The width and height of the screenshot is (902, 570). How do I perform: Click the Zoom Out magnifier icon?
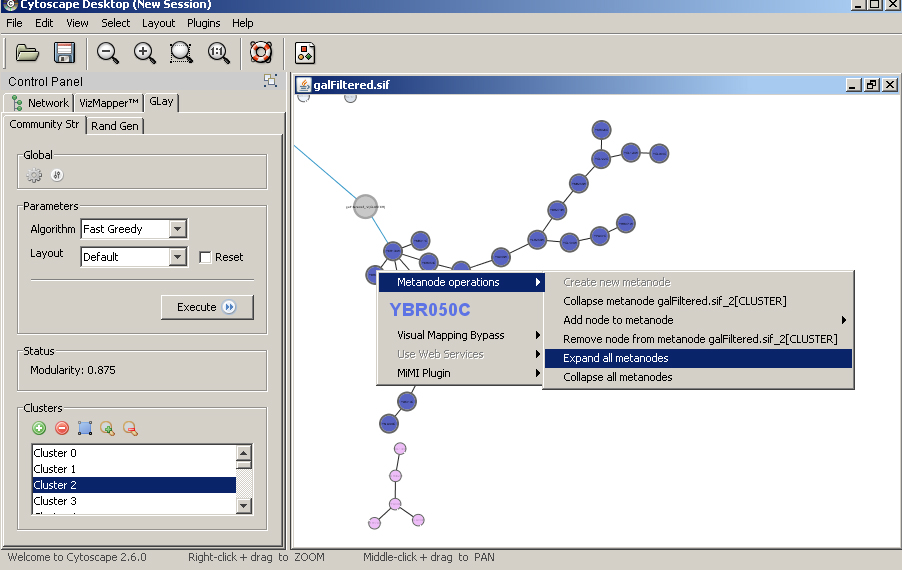(x=108, y=53)
